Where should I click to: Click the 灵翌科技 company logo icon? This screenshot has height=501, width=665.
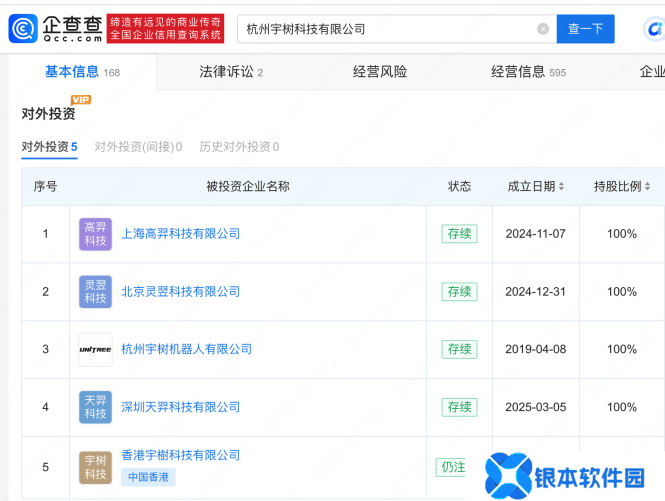[95, 292]
